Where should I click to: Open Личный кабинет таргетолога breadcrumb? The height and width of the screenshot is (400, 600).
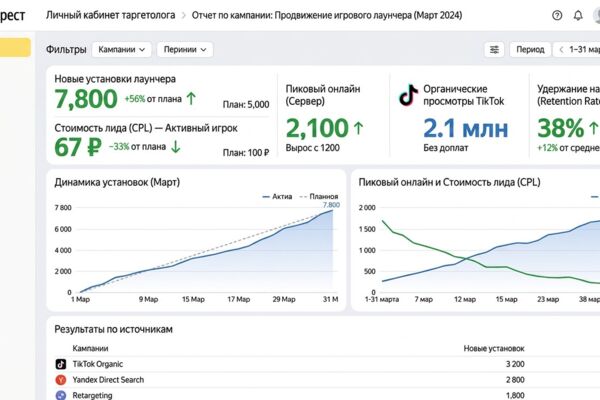click(111, 15)
